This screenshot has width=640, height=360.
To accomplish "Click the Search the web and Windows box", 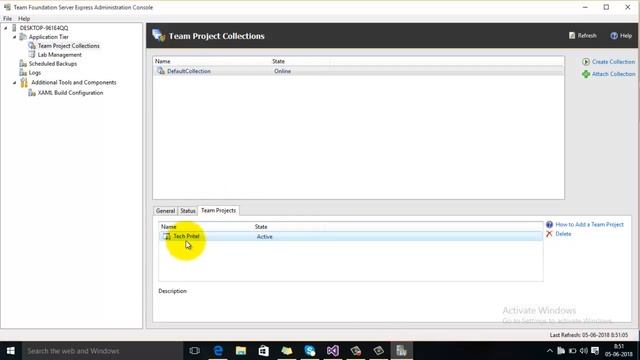I will click(x=102, y=351).
